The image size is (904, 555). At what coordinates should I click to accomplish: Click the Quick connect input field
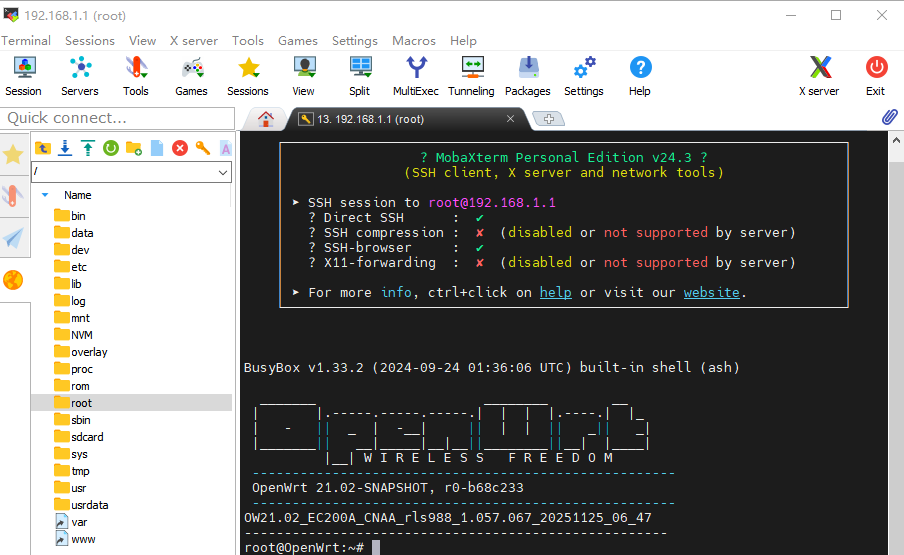(118, 118)
